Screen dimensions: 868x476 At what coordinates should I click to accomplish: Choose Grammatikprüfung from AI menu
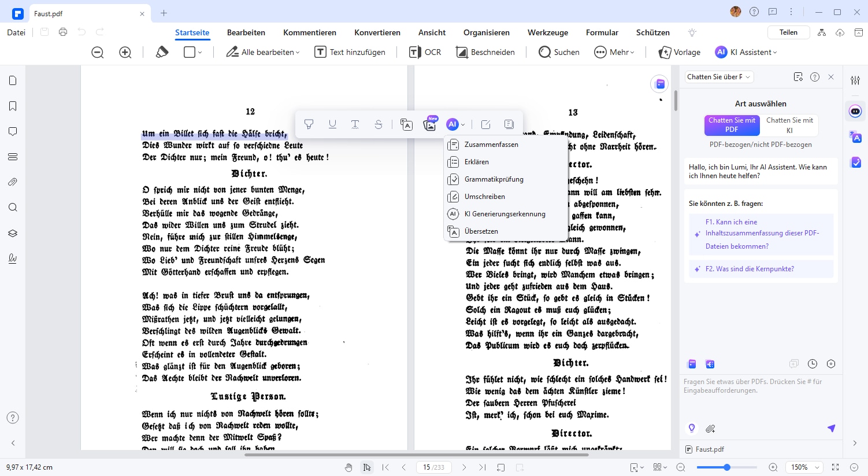(506, 179)
